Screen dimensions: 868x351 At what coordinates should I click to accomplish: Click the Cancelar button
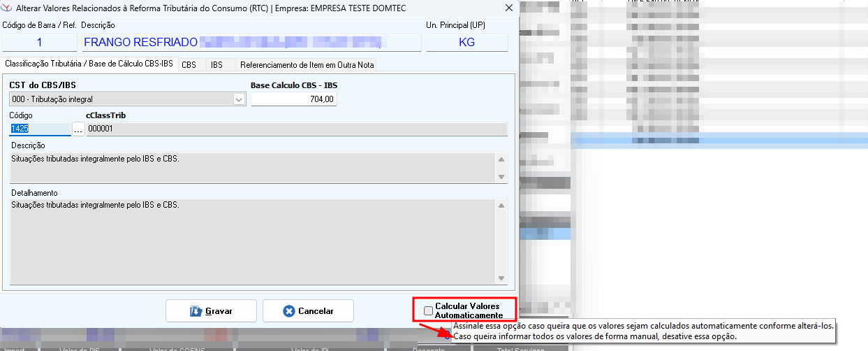[308, 311]
